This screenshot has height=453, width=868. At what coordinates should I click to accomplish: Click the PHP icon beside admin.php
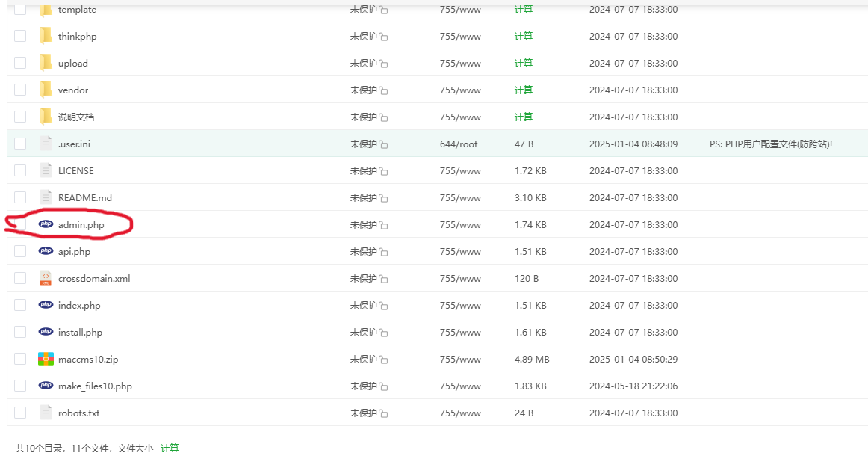tap(46, 224)
